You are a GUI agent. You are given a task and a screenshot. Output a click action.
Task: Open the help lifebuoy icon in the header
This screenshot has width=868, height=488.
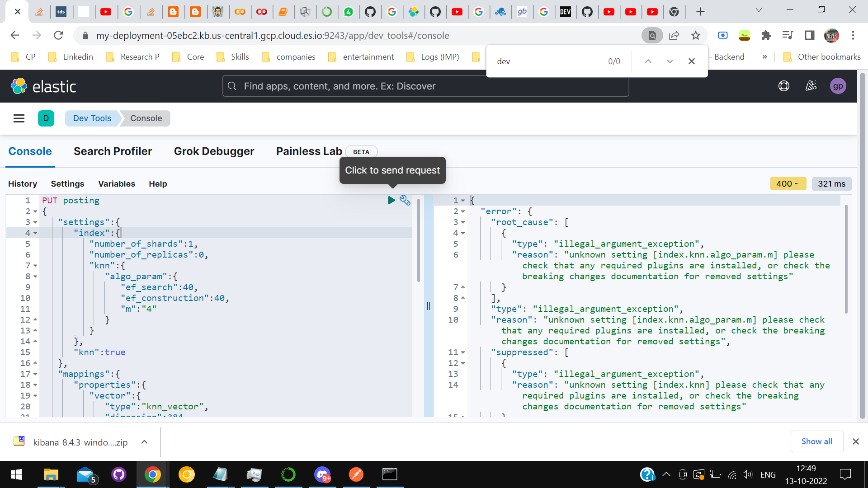coord(784,86)
